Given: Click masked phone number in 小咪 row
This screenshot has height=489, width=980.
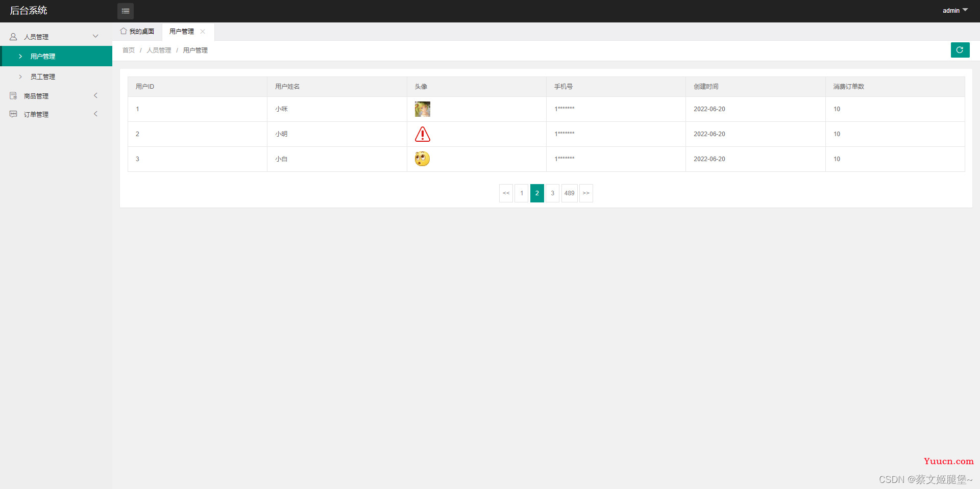Looking at the screenshot, I should (565, 109).
